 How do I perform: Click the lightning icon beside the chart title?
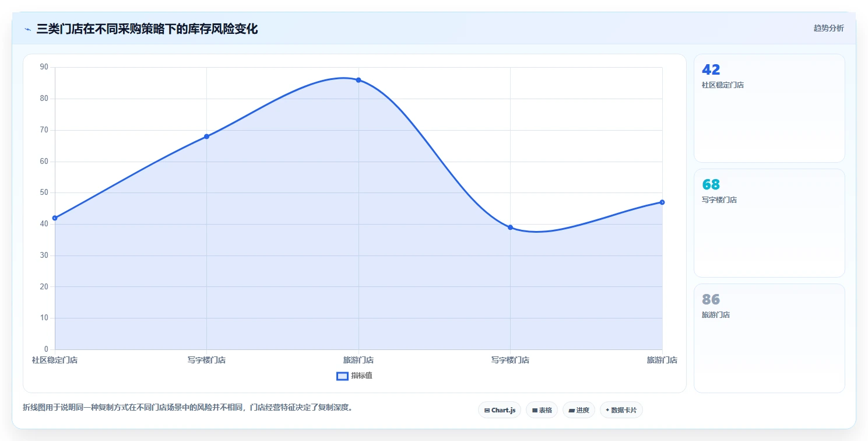27,29
